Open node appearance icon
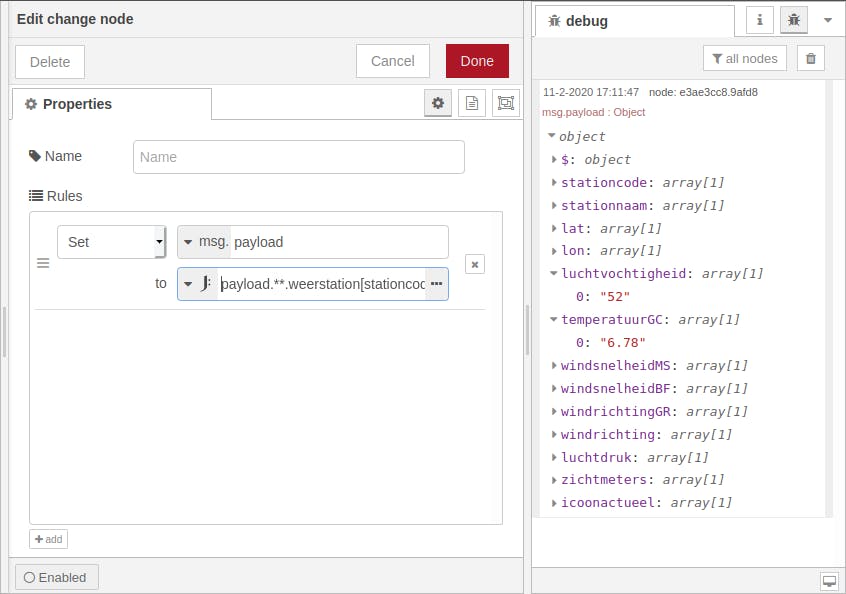 506,103
